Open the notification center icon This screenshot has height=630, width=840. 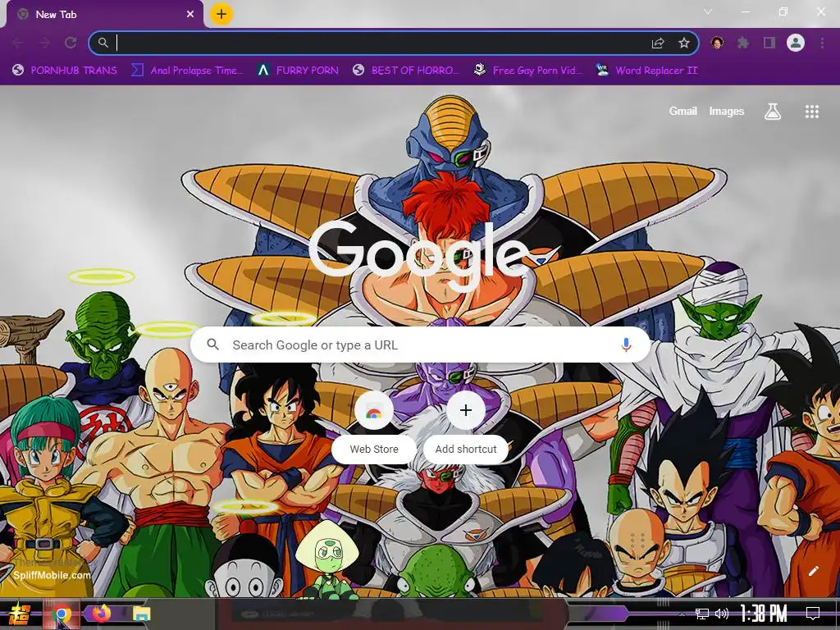click(813, 614)
